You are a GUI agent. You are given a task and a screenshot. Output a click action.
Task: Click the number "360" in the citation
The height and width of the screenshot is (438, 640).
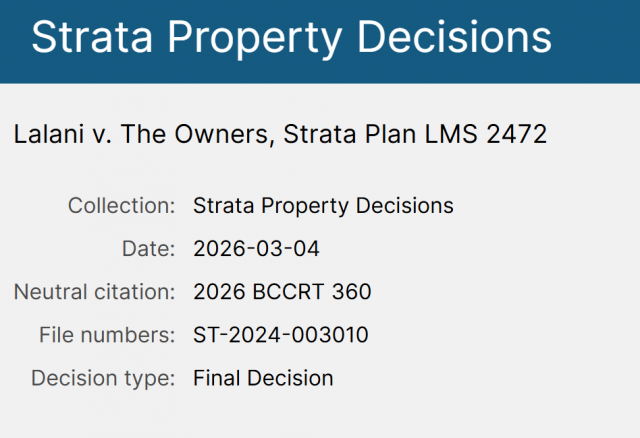click(353, 292)
